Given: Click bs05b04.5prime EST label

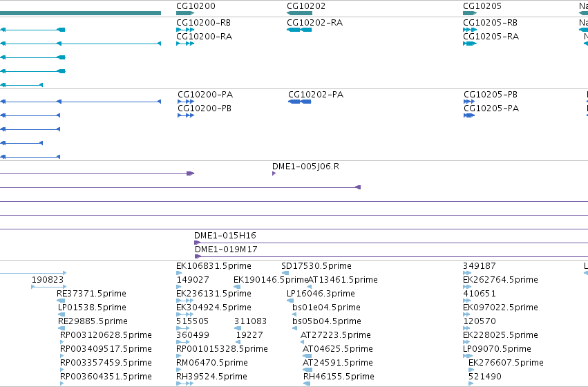Looking at the screenshot, I should [327, 321].
